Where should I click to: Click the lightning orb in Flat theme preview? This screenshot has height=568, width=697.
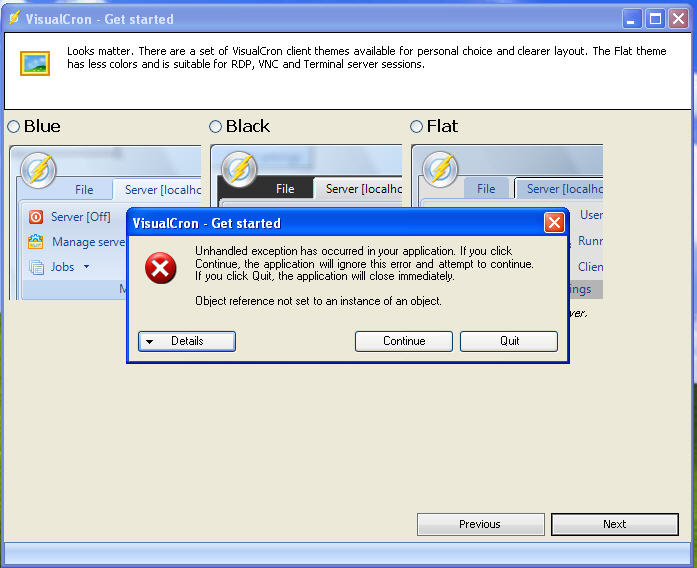coord(441,170)
